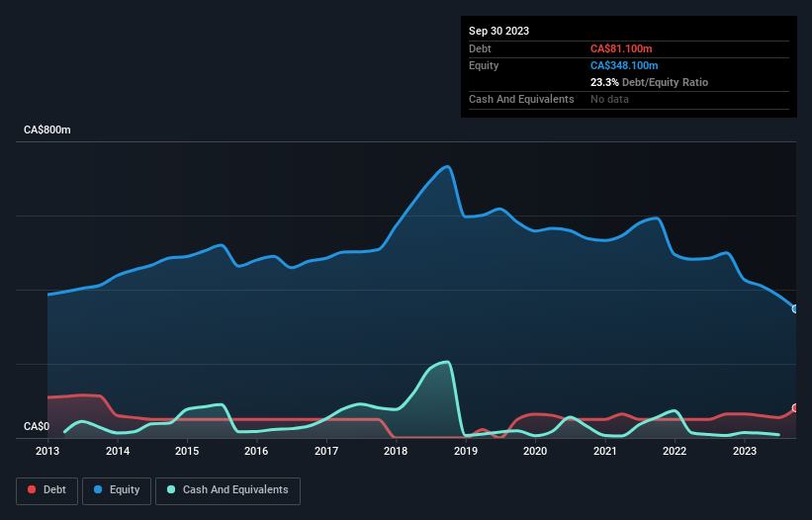Click the 2016 x-axis label
This screenshot has height=520, width=812.
coord(256,451)
